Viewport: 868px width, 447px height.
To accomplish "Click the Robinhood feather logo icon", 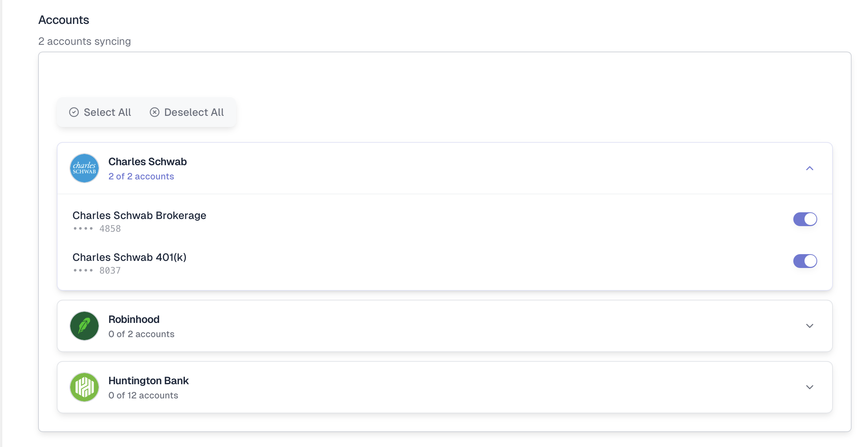I will [x=84, y=326].
